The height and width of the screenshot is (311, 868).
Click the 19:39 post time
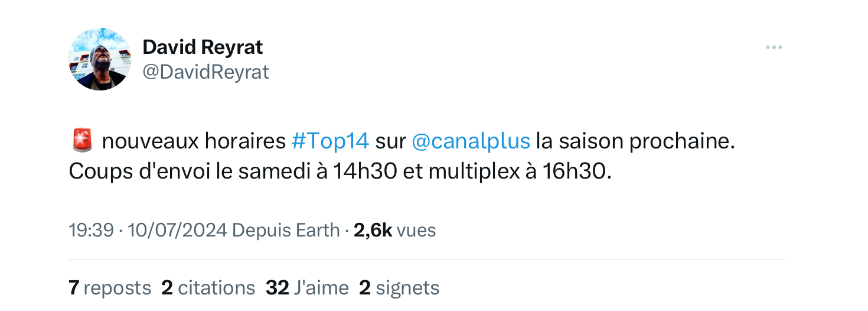click(91, 230)
